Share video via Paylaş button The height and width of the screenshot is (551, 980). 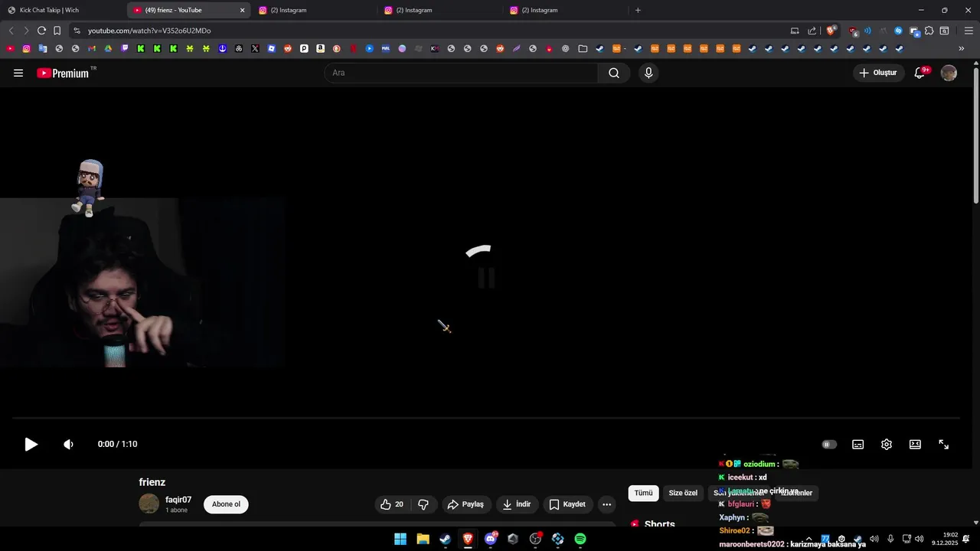point(466,504)
